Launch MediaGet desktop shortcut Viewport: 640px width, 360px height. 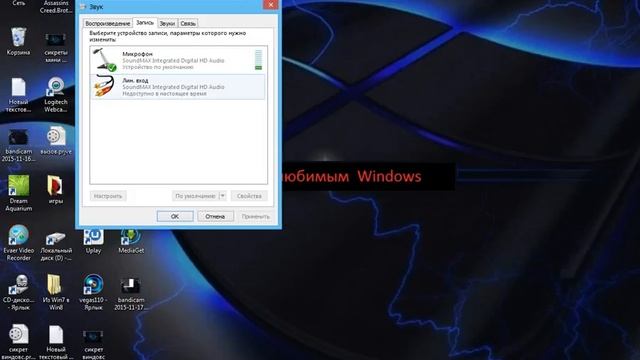pyautogui.click(x=131, y=241)
